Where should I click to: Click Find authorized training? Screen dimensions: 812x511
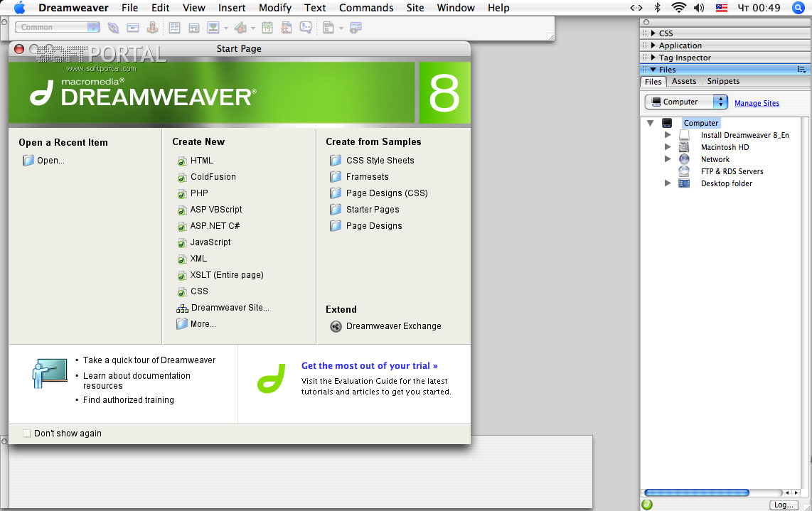point(129,400)
